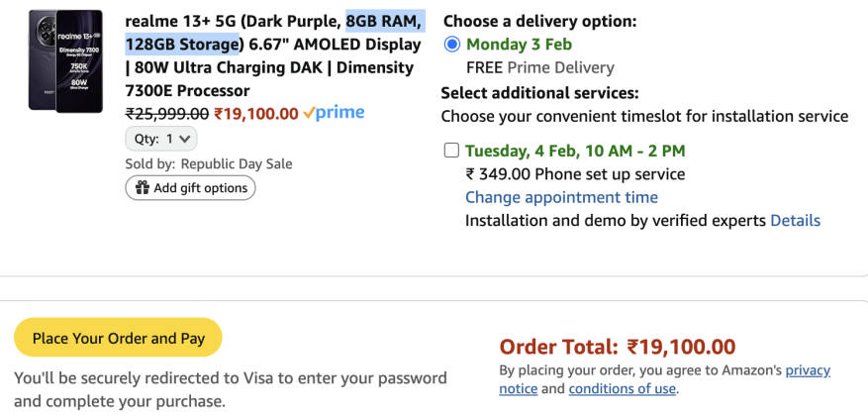This screenshot has width=868, height=416.
Task: Click the realme 13+ 5G product title
Action: pyautogui.click(x=273, y=55)
